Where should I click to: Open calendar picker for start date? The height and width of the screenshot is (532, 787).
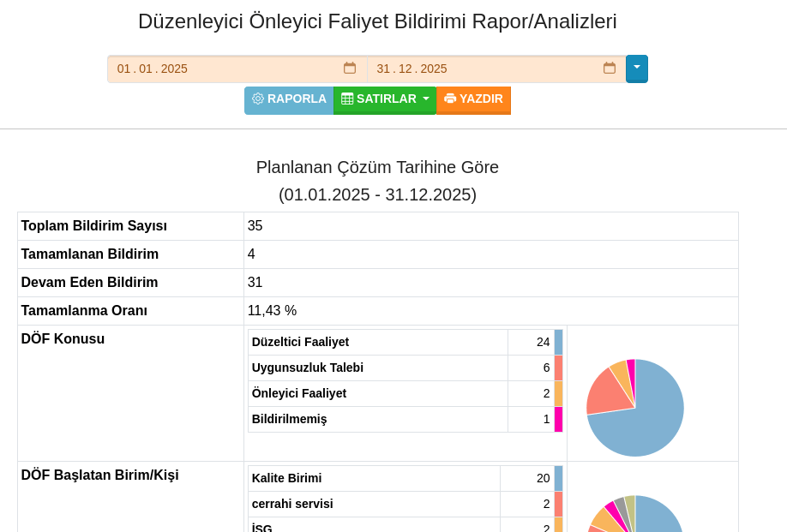350,69
